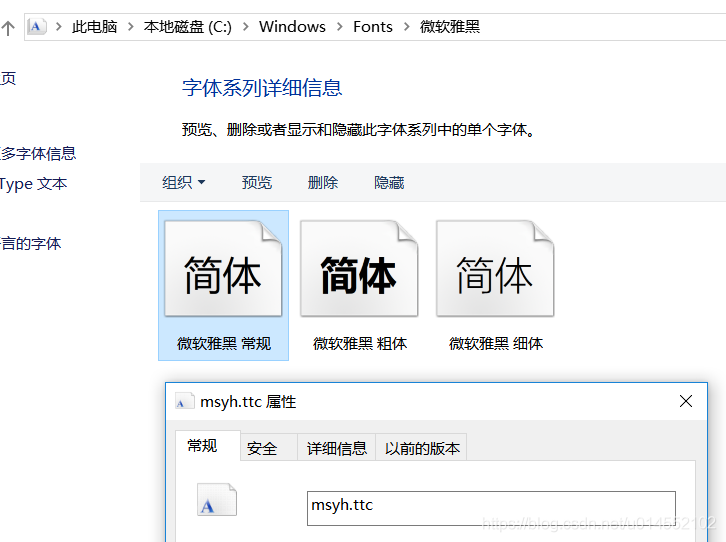
Task: Click the 微软雅黑 细体 label
Action: [x=496, y=344]
